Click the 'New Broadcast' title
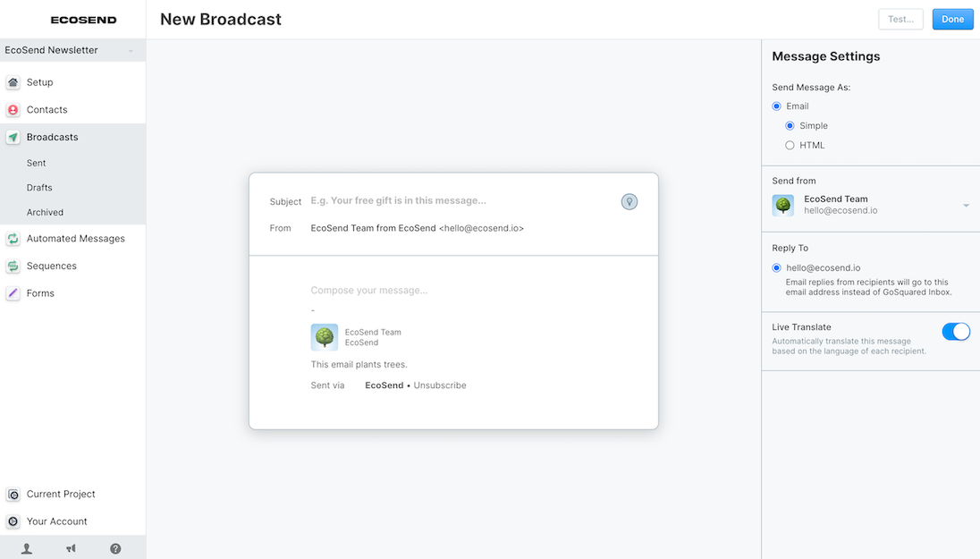The width and height of the screenshot is (980, 559). [221, 20]
